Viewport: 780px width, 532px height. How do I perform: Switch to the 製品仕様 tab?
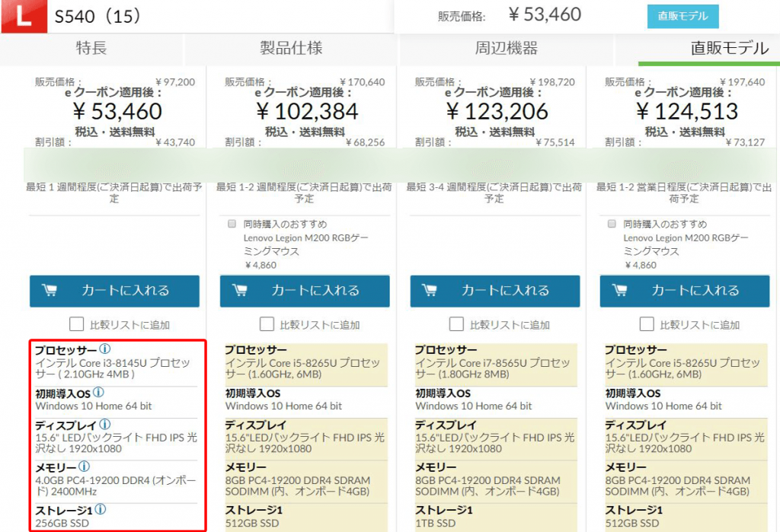291,48
